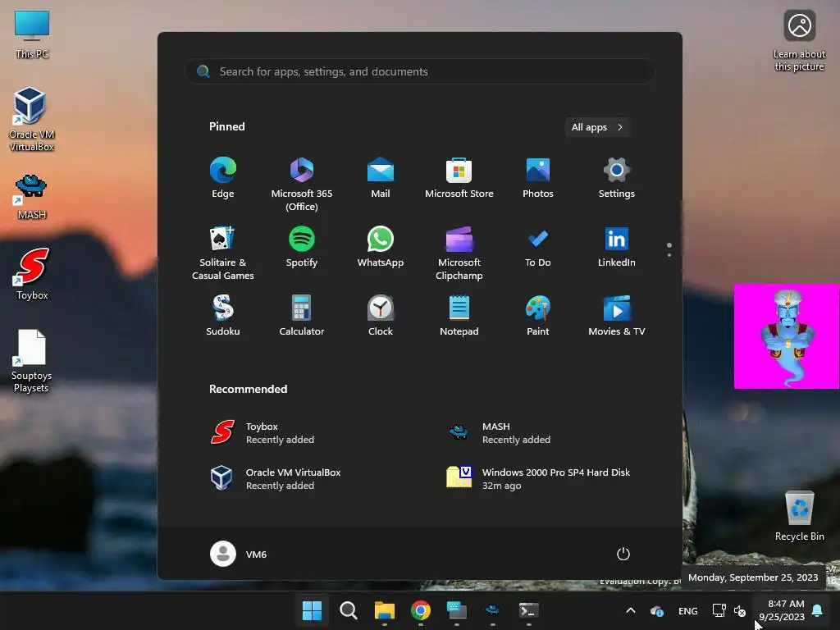Open WhatsApp pinned app
This screenshot has height=630, width=840.
(x=381, y=247)
